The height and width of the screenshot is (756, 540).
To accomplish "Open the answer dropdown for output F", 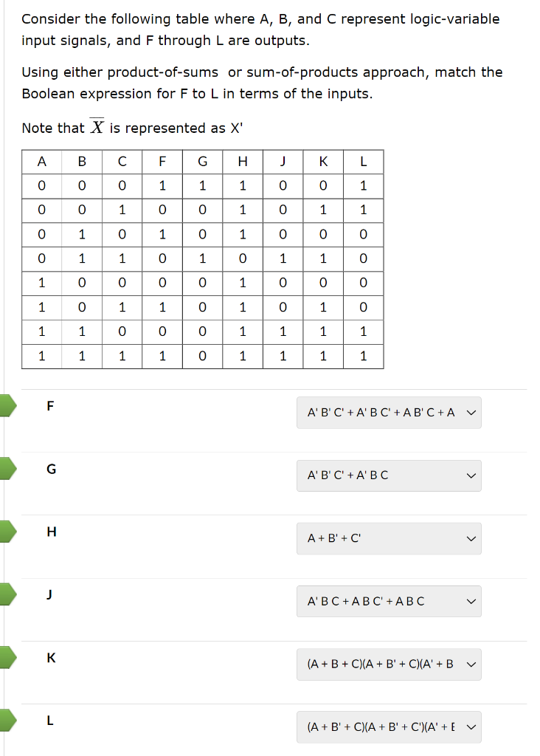I will [x=389, y=413].
